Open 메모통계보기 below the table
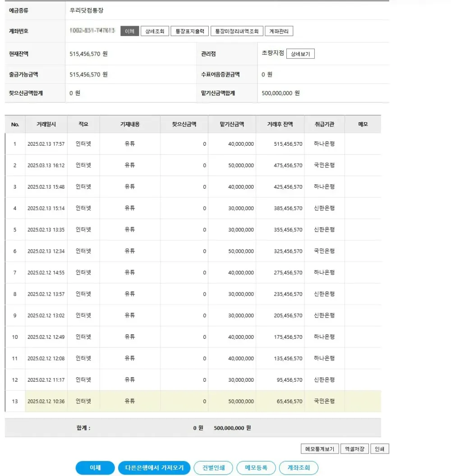Image resolution: width=451 pixels, height=476 pixels. pyautogui.click(x=320, y=449)
